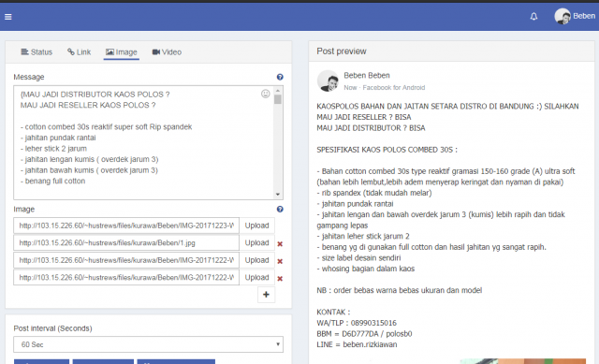Click 'NB : order bebas warna' line
Viewport: 599px width, 364px height.
pos(400,290)
